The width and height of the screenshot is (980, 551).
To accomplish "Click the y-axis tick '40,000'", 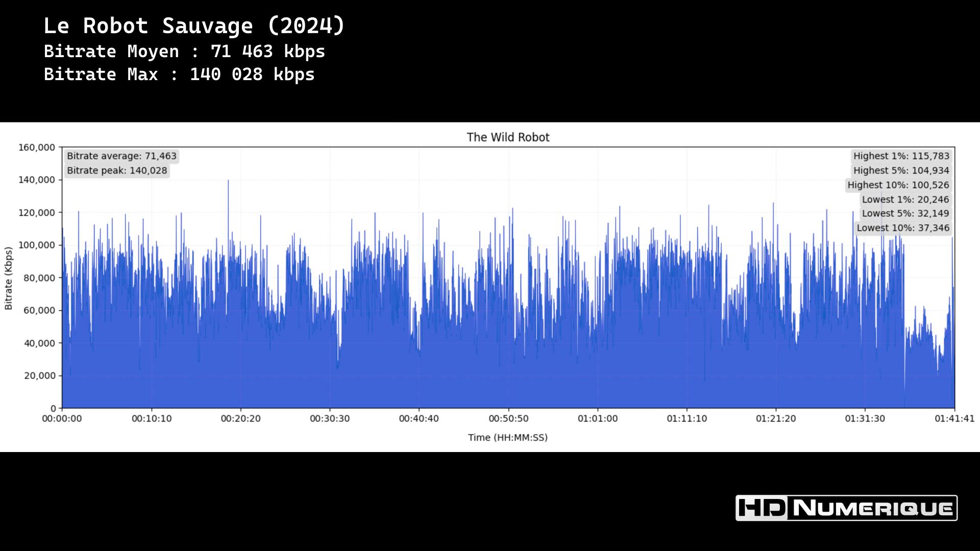I will [39, 343].
